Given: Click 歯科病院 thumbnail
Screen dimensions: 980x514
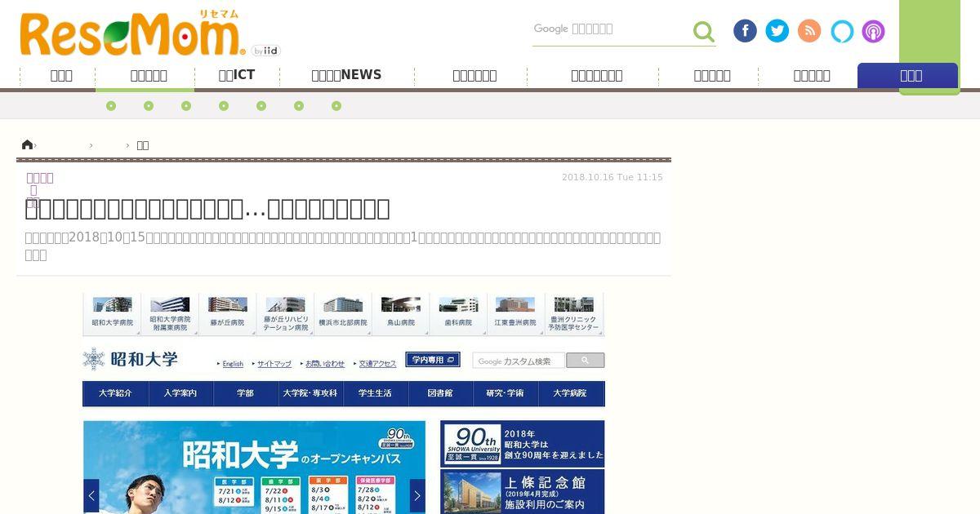Looking at the screenshot, I should click(x=458, y=314).
